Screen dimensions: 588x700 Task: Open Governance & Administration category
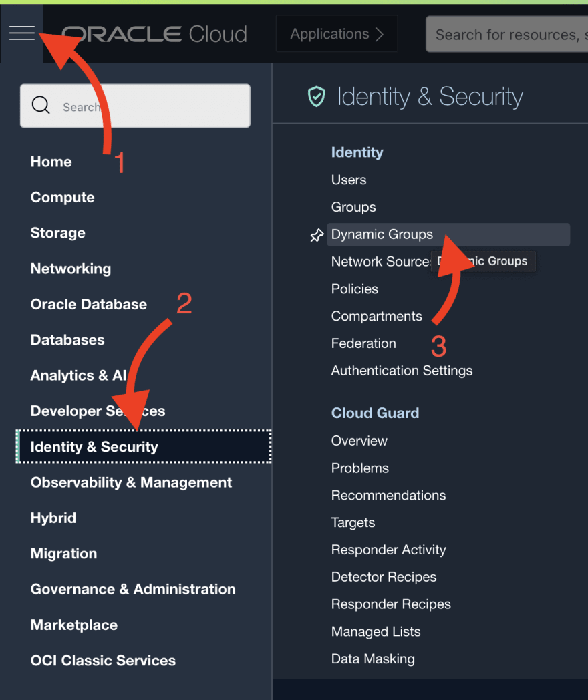pyautogui.click(x=132, y=589)
